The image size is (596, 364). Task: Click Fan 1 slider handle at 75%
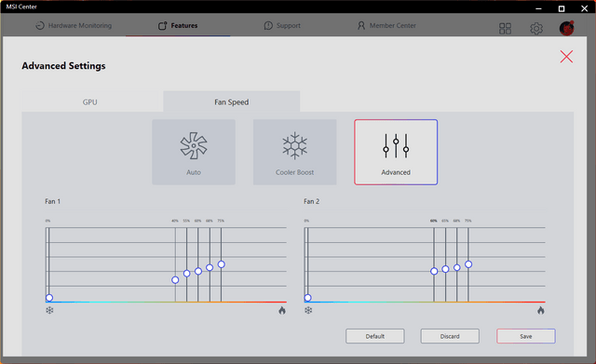222,264
